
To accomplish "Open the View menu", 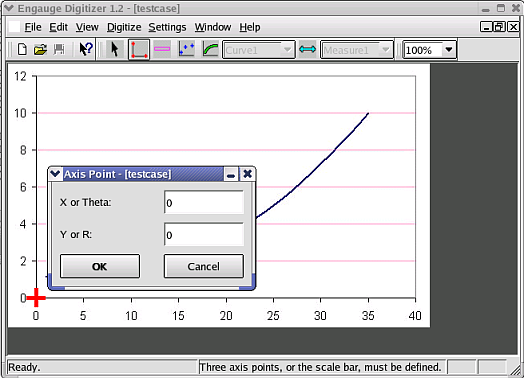I will click(87, 27).
